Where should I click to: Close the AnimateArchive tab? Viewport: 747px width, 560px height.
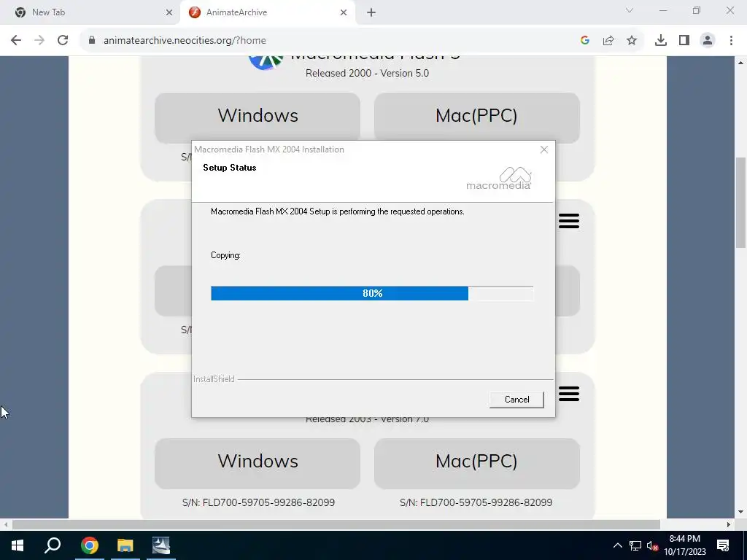[344, 12]
